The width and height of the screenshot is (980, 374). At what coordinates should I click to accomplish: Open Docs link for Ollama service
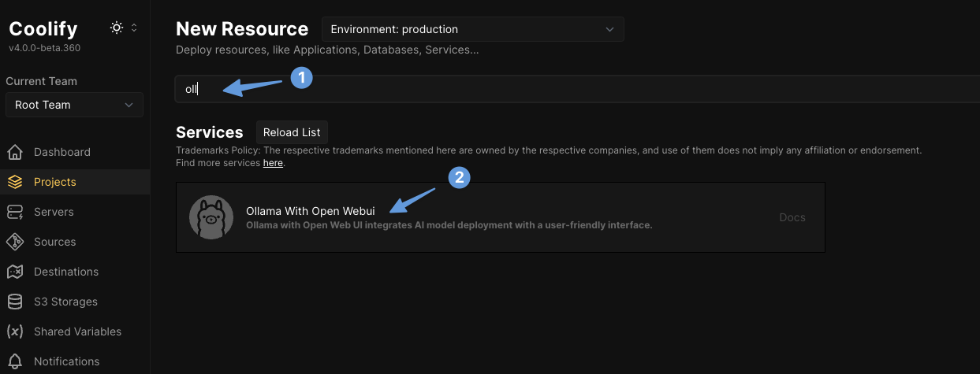click(x=792, y=217)
